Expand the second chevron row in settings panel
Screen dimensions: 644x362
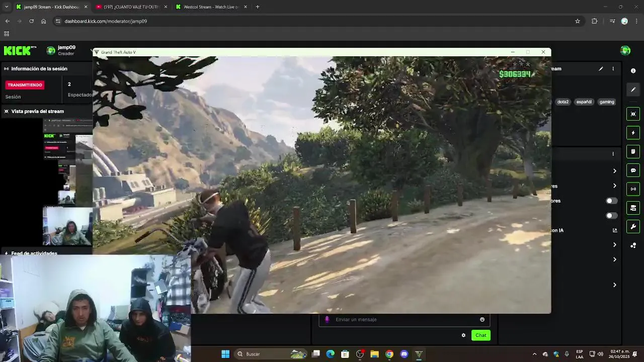[614, 186]
